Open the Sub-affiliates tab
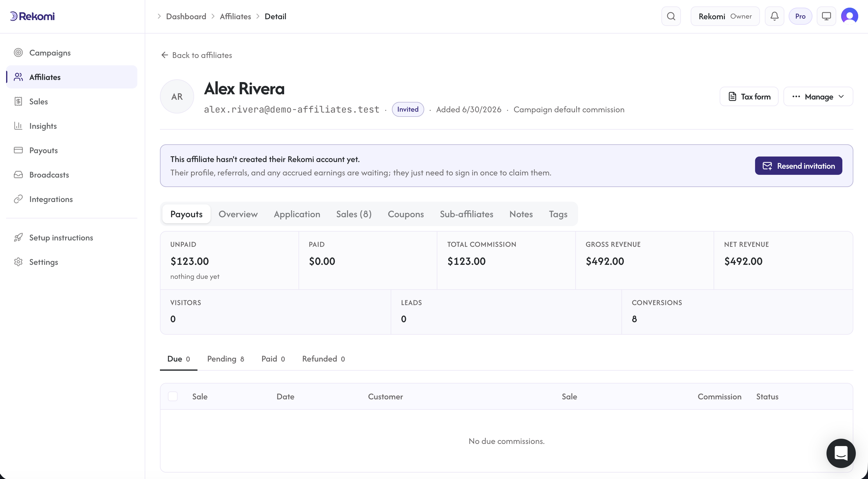Screen dimensions: 868x479 (x=466, y=214)
